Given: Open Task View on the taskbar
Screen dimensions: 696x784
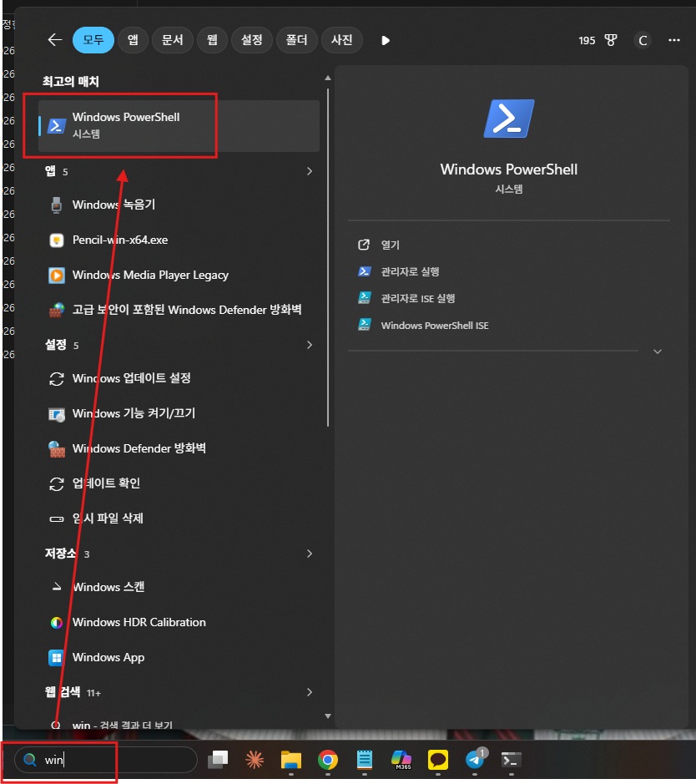Looking at the screenshot, I should coord(218,760).
